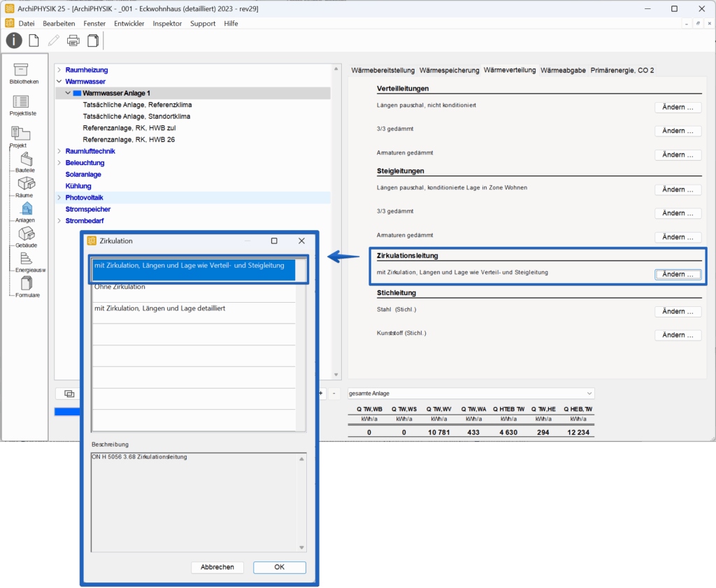Select mit Zirkulation, Längen und Lage detailliert
716x588 pixels.
194,313
